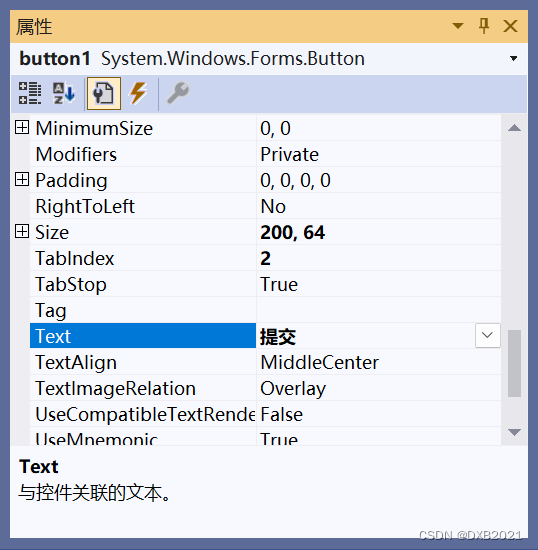This screenshot has width=538, height=550.
Task: Open window position dropdown arrow in title bar
Action: coord(458,26)
